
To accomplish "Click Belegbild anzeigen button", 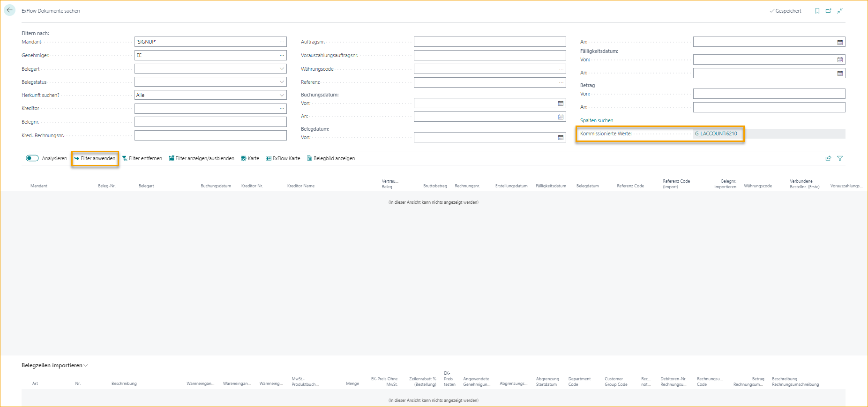I will [x=331, y=158].
